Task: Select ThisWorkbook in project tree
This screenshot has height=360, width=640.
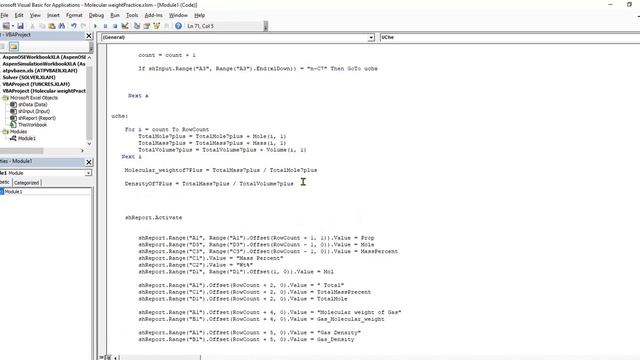Action: point(32,125)
